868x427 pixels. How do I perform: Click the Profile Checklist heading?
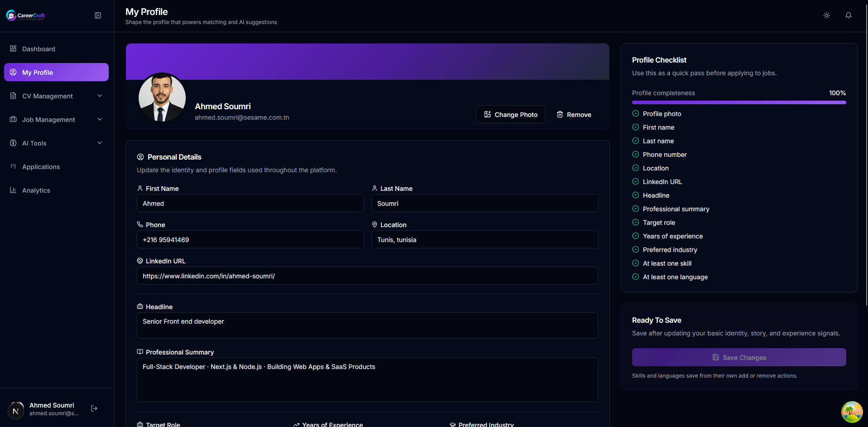[x=659, y=60]
